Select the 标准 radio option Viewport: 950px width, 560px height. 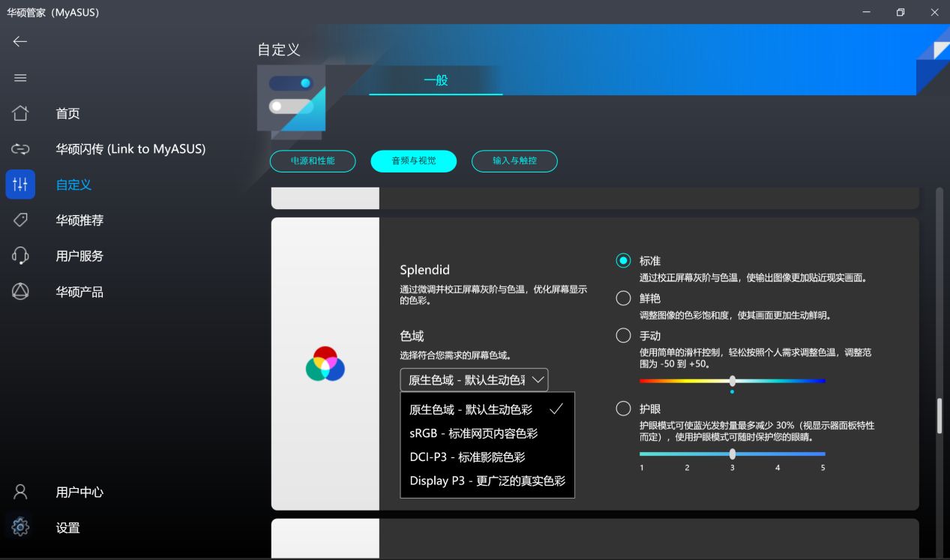coord(623,261)
